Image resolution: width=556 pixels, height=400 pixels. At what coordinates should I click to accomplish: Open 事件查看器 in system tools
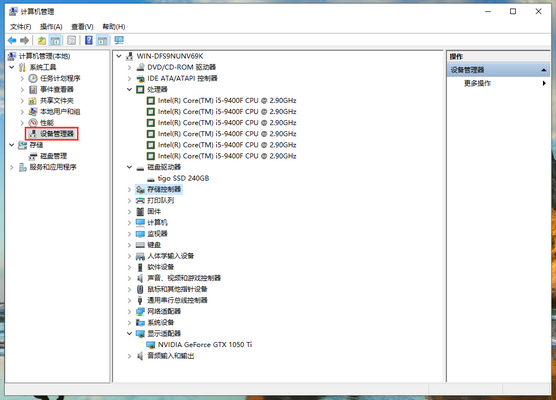(57, 89)
